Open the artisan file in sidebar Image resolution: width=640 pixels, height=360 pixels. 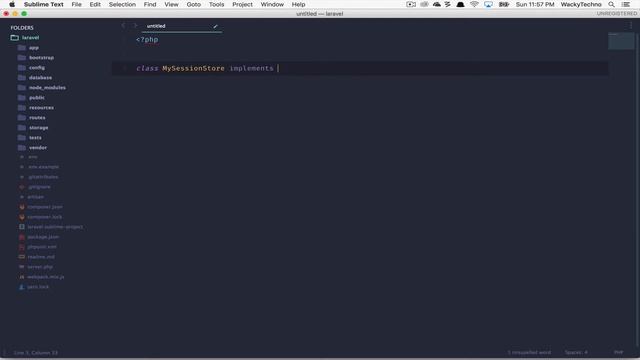36,197
